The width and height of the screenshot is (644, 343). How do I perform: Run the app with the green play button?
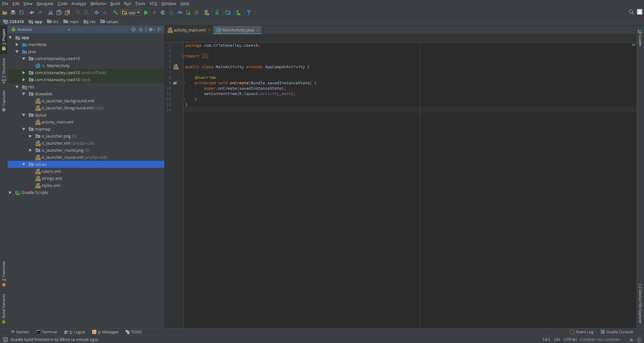point(146,13)
